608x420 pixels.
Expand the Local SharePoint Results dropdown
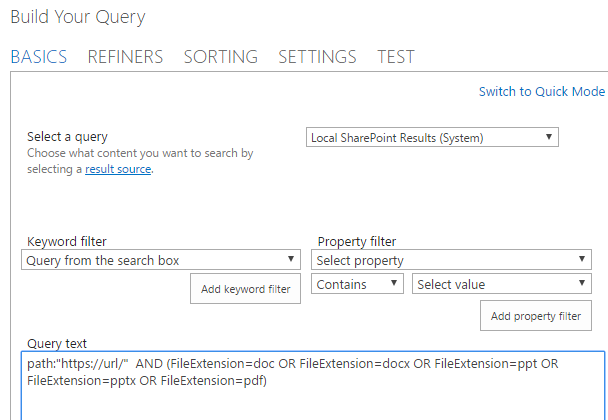[432, 137]
